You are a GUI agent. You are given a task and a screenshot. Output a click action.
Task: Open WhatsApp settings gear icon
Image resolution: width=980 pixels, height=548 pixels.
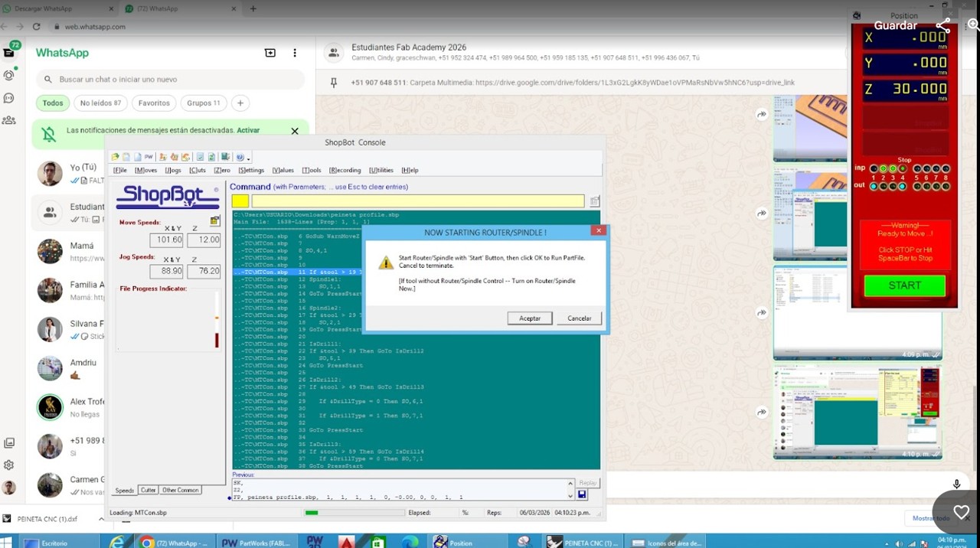coord(9,465)
